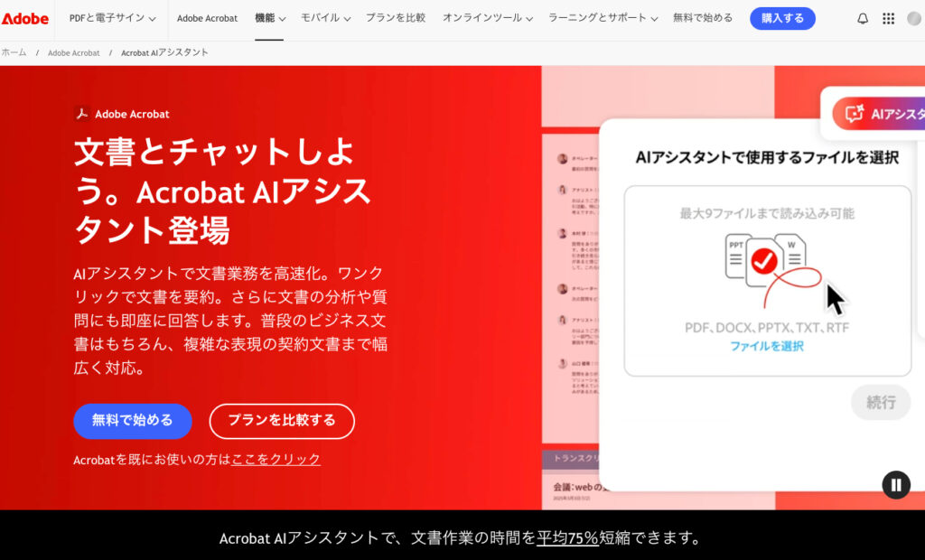Screen dimensions: 925x560
Task: Click the Acrobat logo beside Adobe Acrobat label
Action: pyautogui.click(x=81, y=114)
